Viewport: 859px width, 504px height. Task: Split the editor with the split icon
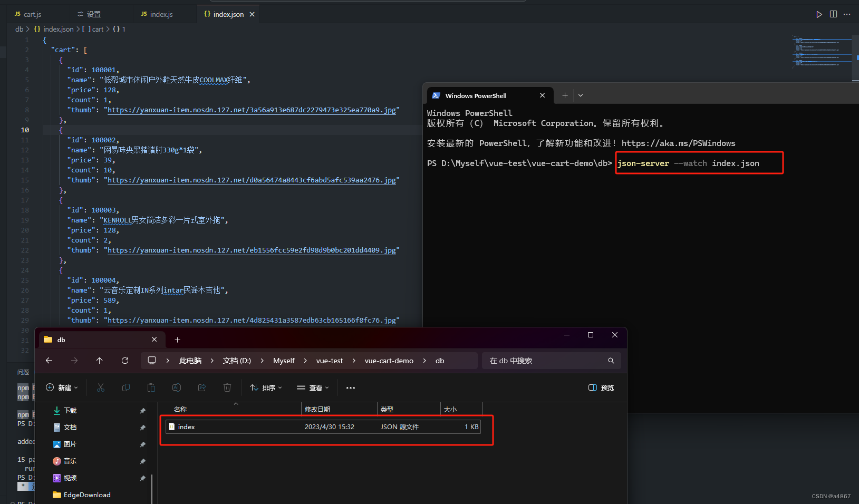coord(833,14)
